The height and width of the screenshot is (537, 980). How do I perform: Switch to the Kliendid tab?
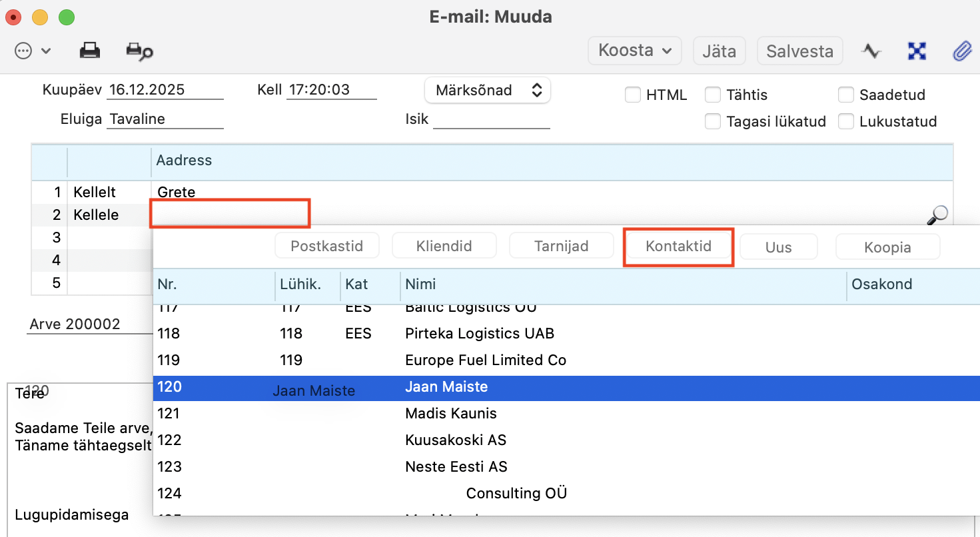444,247
